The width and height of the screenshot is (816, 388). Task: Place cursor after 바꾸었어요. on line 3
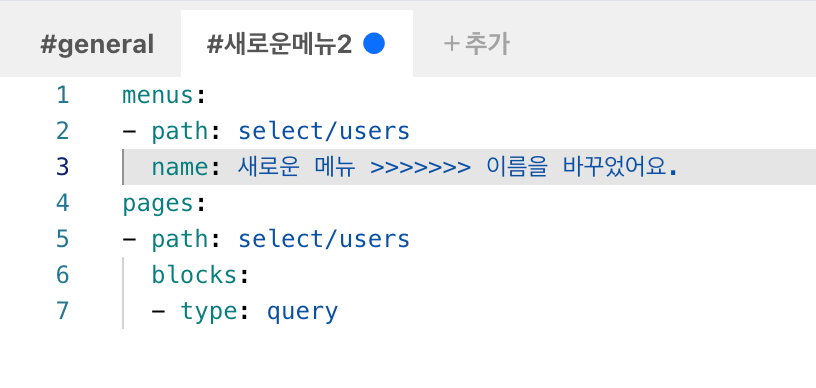tap(678, 167)
